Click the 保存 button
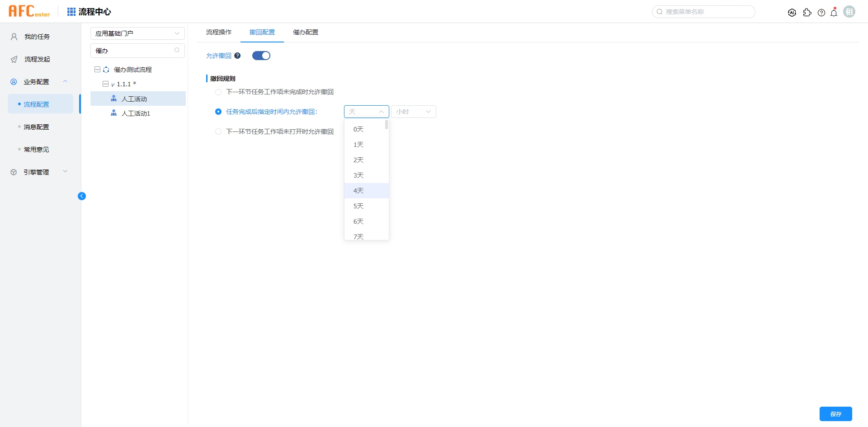Screen dimensions: 868x427 tap(835, 414)
